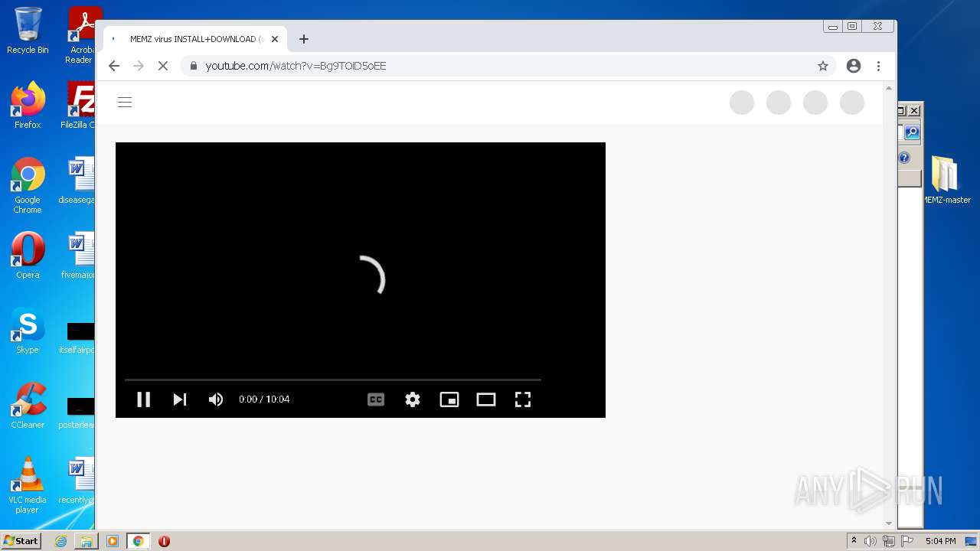Viewport: 980px width, 551px height.
Task: Click the help icon in the background window
Action: pos(904,158)
